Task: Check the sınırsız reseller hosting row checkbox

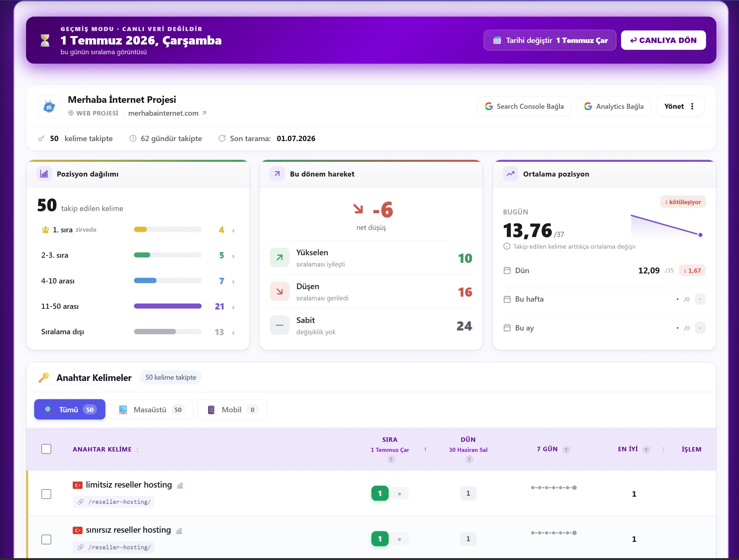Action: (x=46, y=539)
